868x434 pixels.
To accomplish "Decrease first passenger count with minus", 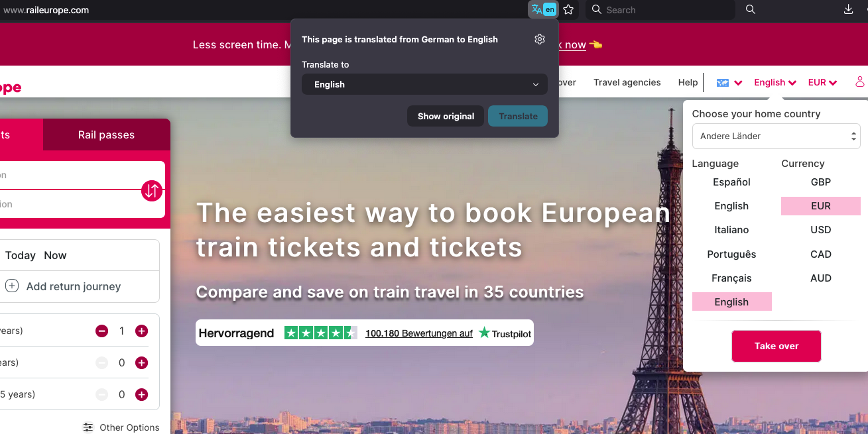I will pyautogui.click(x=101, y=331).
